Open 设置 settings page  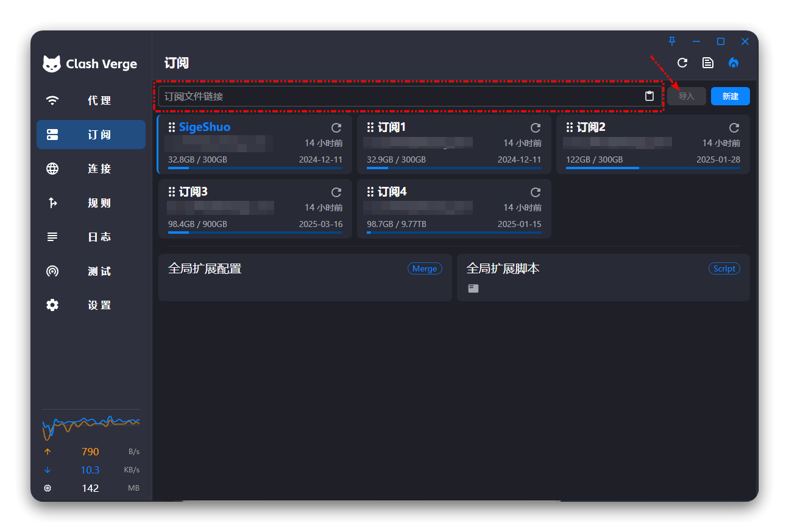tap(91, 305)
